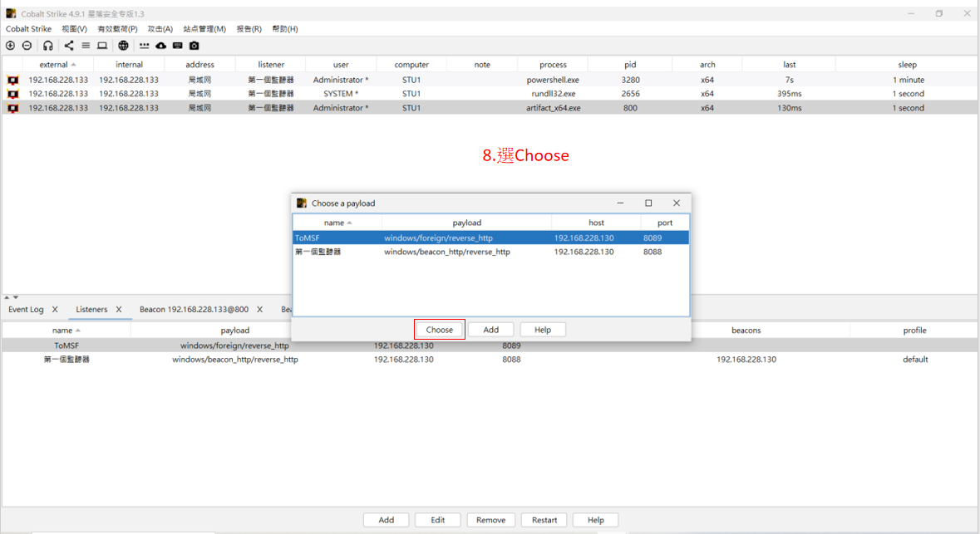
Task: Click the Connect to team server plus icon
Action: click(x=11, y=46)
